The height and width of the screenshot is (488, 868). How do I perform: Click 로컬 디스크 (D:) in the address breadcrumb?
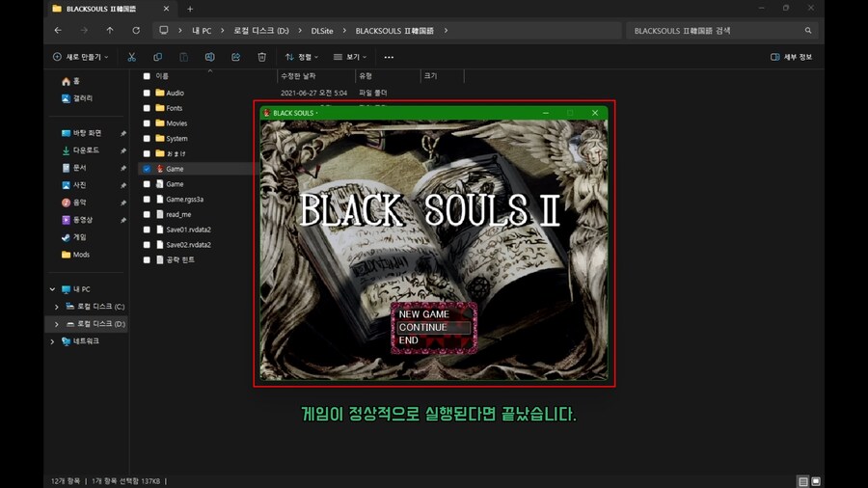260,31
